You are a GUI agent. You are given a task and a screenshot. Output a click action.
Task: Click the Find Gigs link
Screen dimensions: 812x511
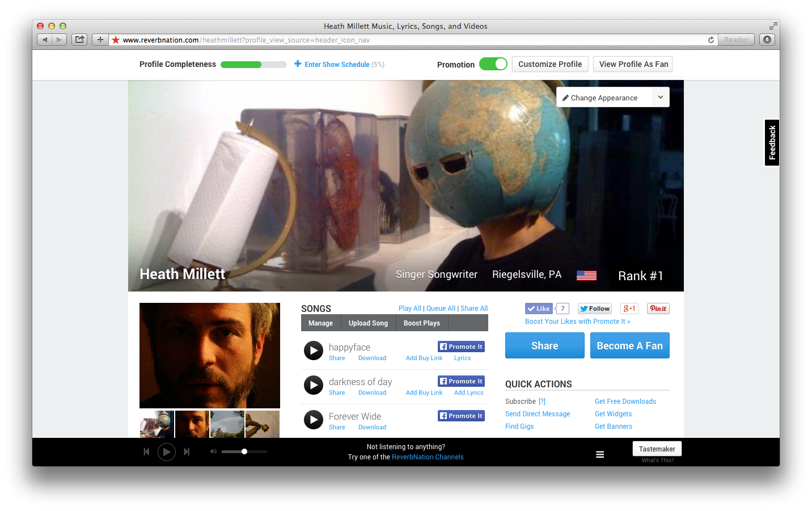519,426
